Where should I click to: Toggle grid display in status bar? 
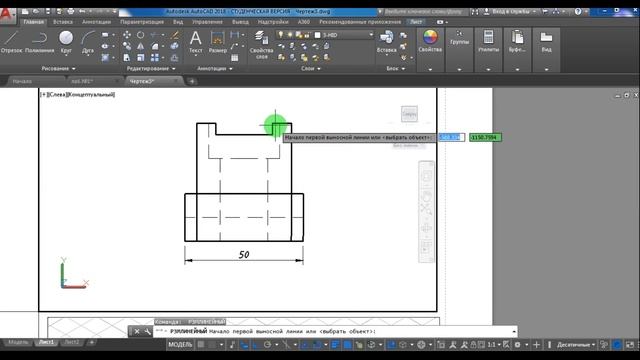201,345
